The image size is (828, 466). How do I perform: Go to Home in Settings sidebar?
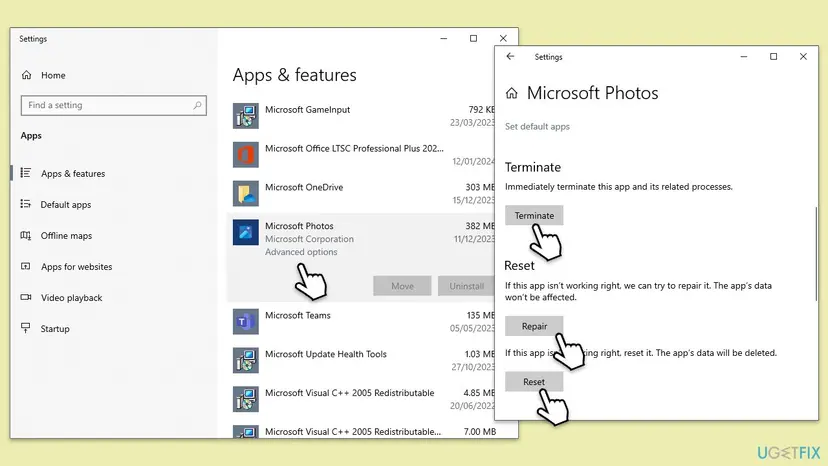pyautogui.click(x=53, y=76)
